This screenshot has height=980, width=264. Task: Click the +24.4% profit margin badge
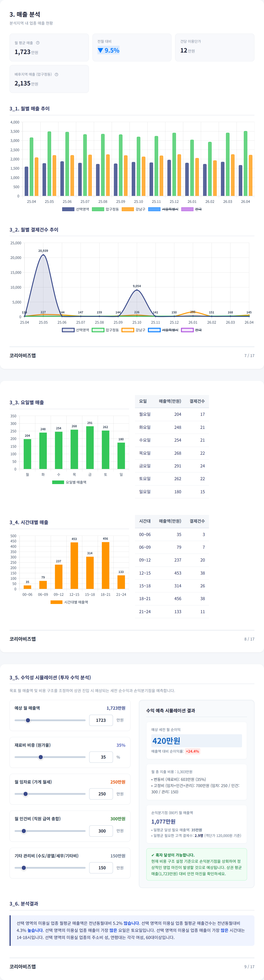[x=192, y=751]
